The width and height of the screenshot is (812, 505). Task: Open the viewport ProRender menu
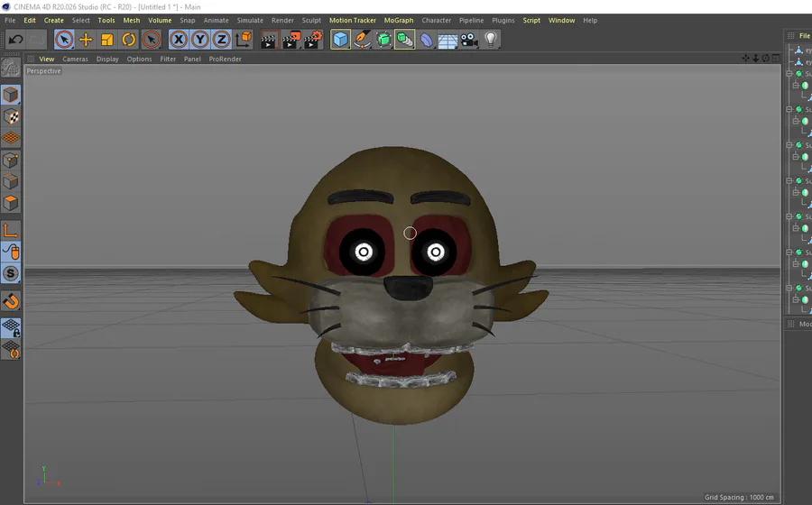point(226,59)
